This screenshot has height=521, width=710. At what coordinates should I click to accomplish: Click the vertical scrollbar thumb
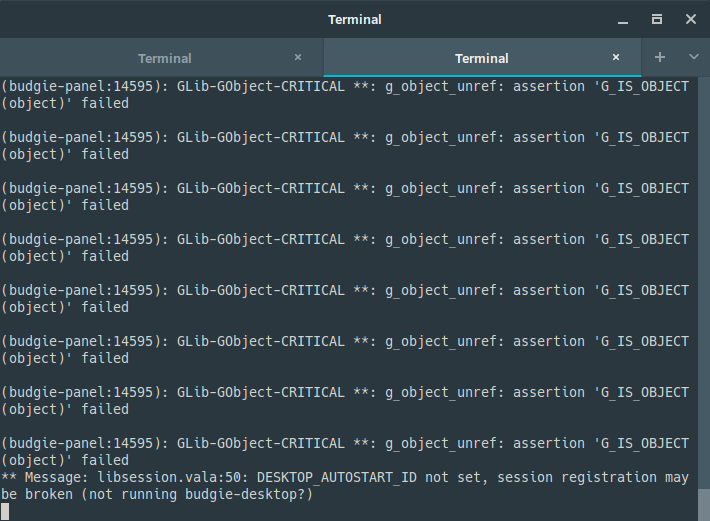[704, 505]
